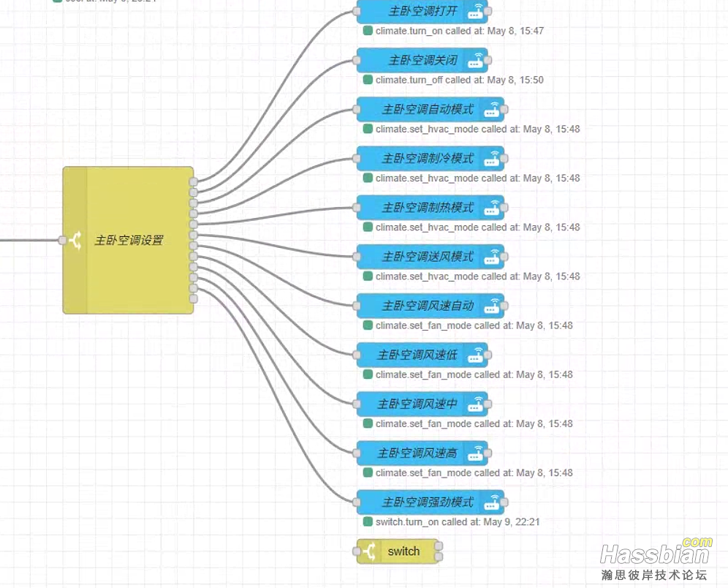Click the output port of 主卧空调制冷模式

[x=504, y=159]
